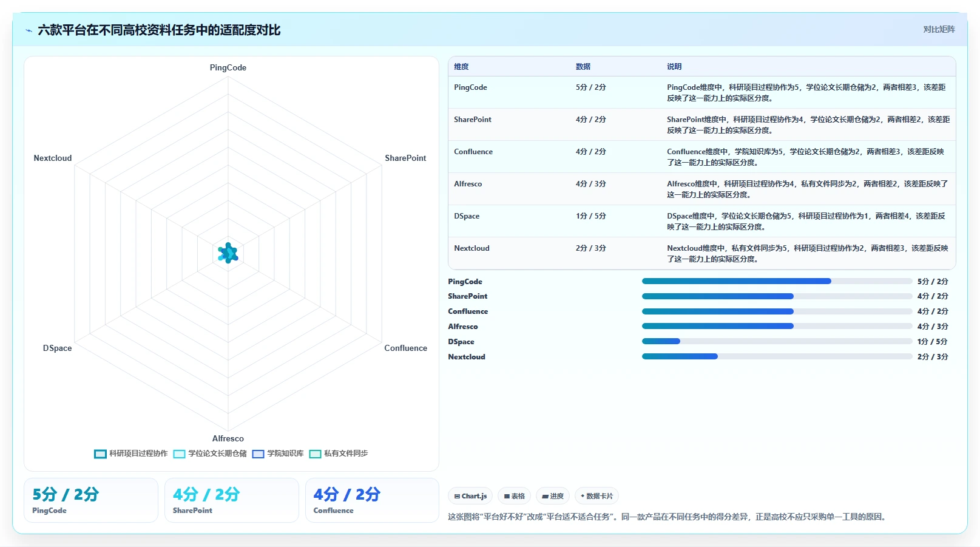The width and height of the screenshot is (980, 547).
Task: Click the Nextcloud axis label on radar
Action: pos(53,158)
